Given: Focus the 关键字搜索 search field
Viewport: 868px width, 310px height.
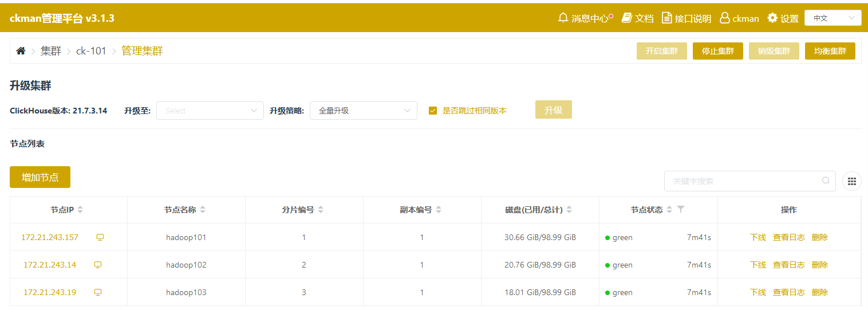Looking at the screenshot, I should pyautogui.click(x=750, y=181).
